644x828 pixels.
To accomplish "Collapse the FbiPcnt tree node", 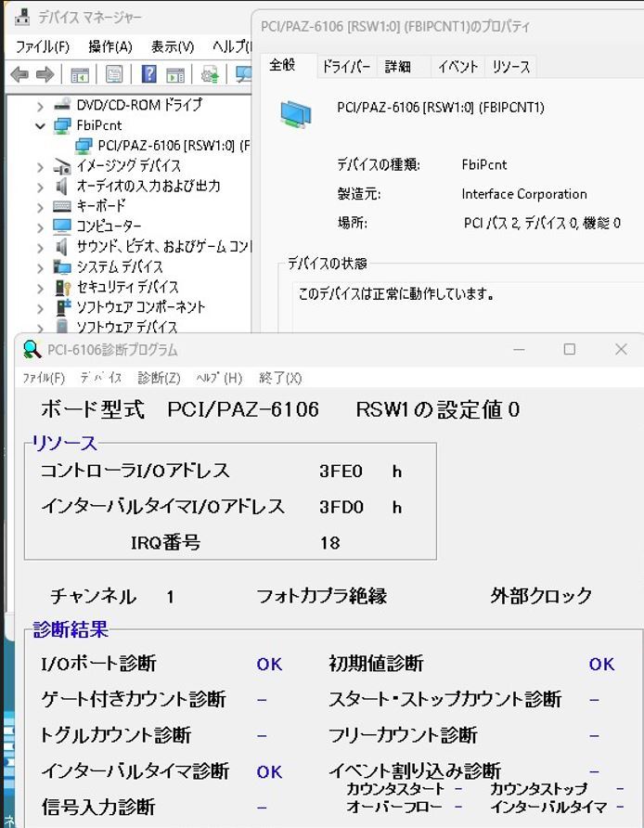I will pos(40,126).
